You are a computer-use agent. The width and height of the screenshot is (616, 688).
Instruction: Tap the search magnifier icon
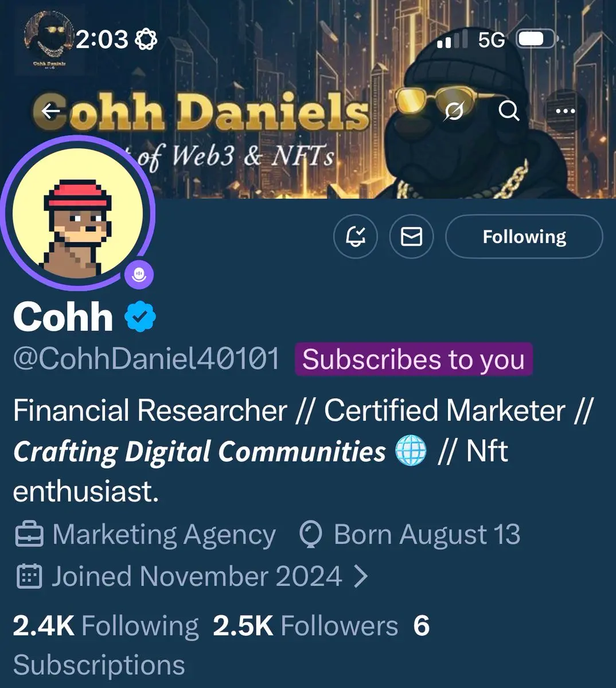tap(509, 110)
